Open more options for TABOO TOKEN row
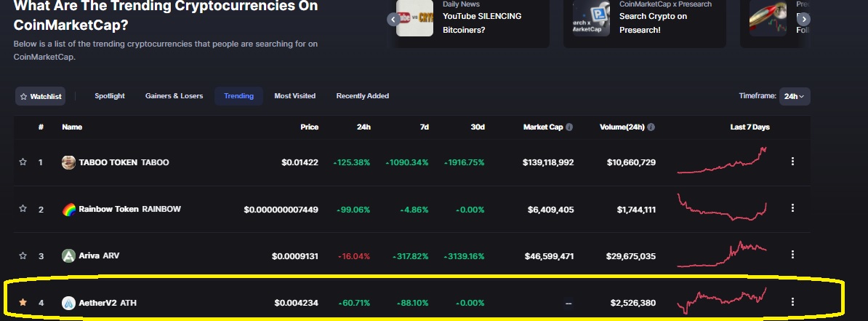 (792, 162)
